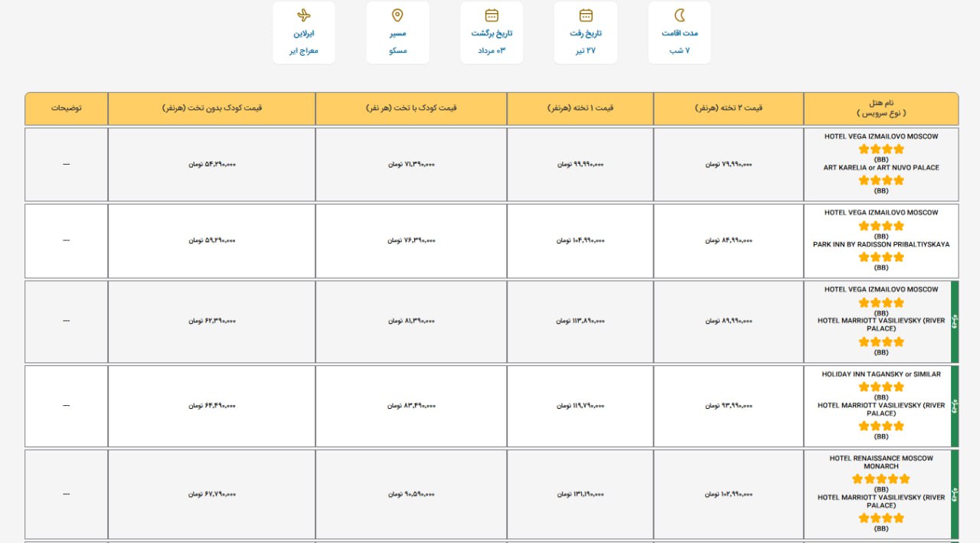The image size is (980, 543).
Task: Click the ۰۳ مرداد return date value
Action: tap(492, 51)
